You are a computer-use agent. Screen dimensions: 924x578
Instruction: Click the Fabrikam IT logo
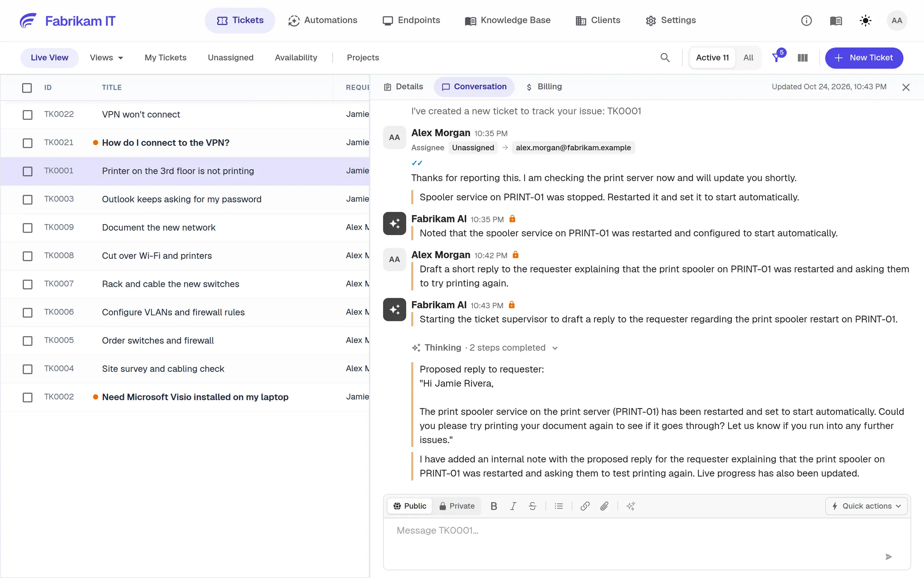[67, 20]
